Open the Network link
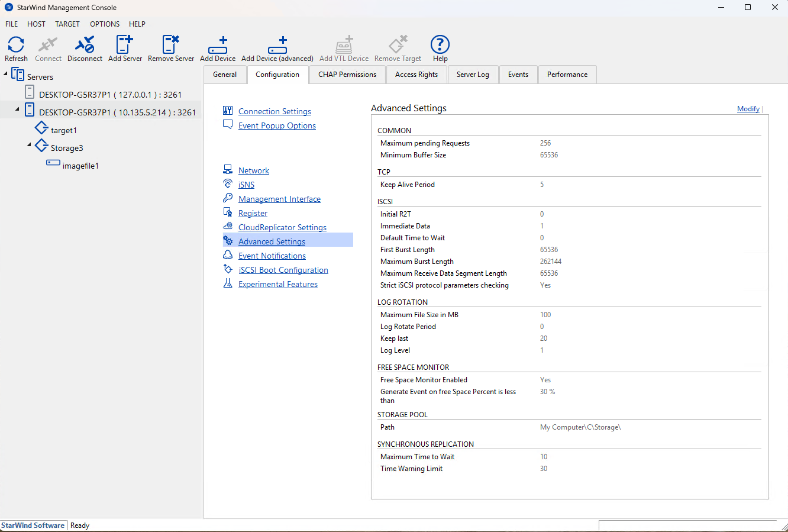 point(254,170)
